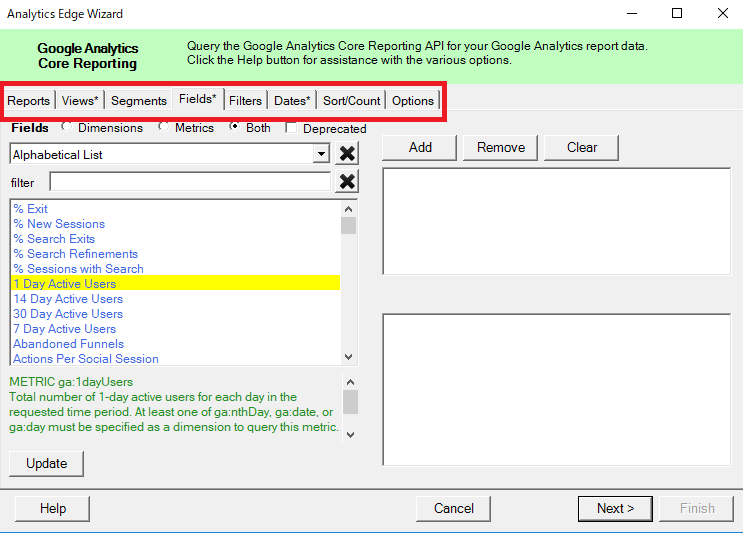
Task: Minimize the Analytics Edge Wizard window
Action: pyautogui.click(x=632, y=13)
